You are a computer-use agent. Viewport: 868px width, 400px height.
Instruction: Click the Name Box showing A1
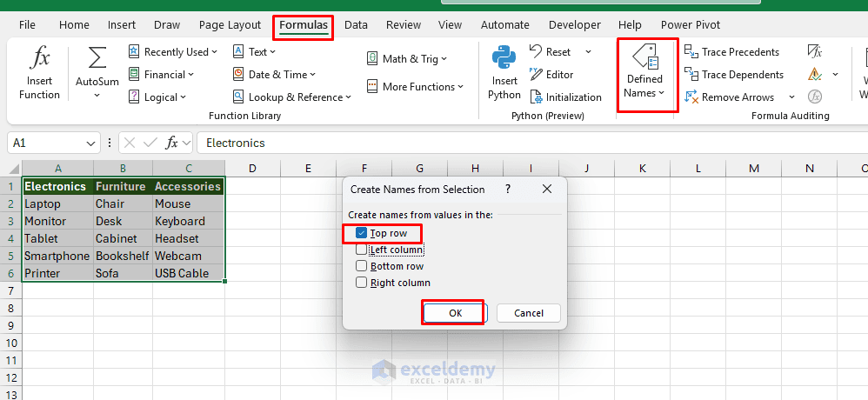click(47, 143)
